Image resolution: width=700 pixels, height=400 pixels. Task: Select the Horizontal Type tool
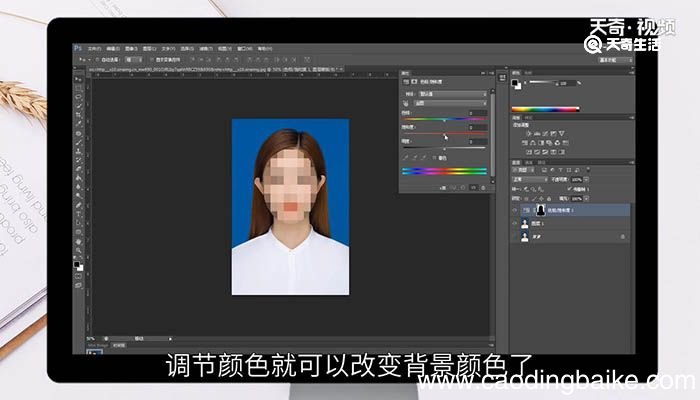tap(79, 214)
